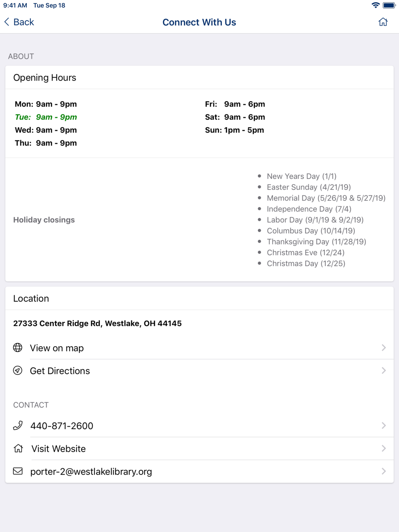Tap the home icon in the header
This screenshot has height=532, width=399.
coord(383,22)
